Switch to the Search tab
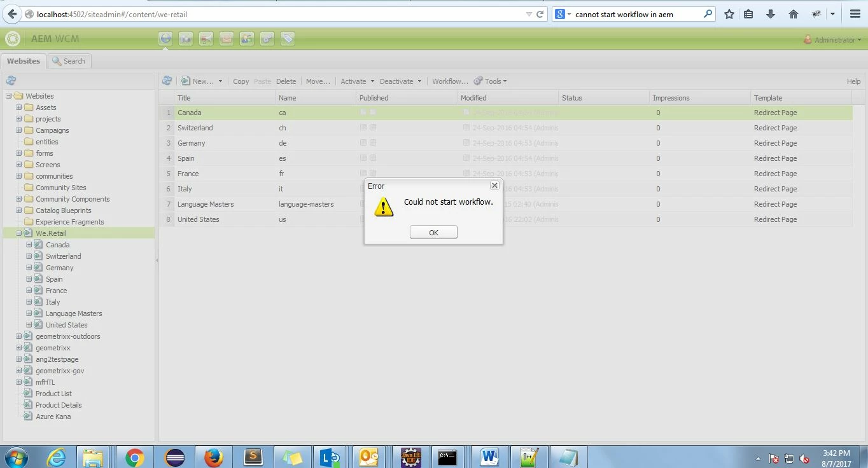This screenshot has height=468, width=868. point(69,61)
